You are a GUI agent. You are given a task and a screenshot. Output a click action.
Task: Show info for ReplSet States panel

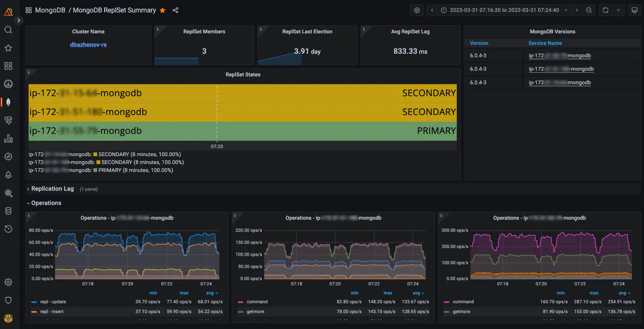(x=29, y=72)
